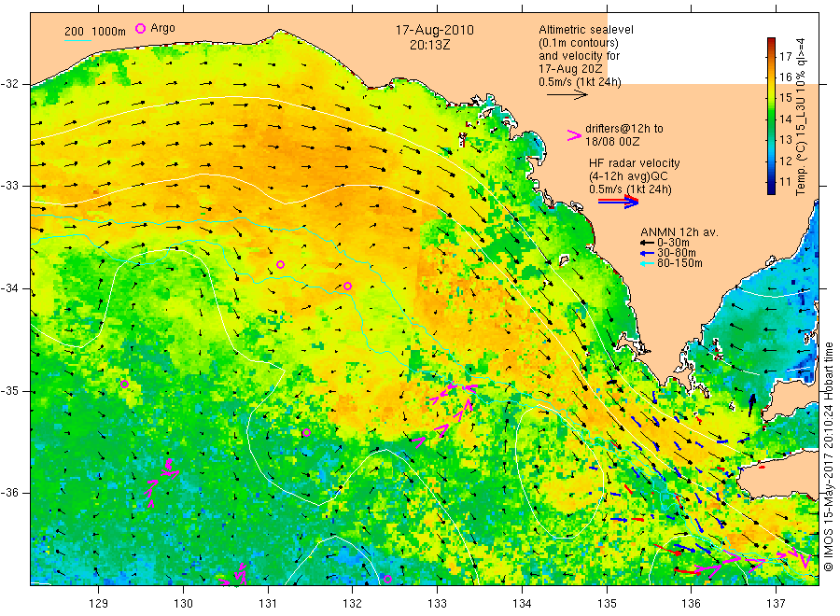This screenshot has width=840, height=616.
Task: Click the black altimetric velocity scale arrow
Action: 567,95
